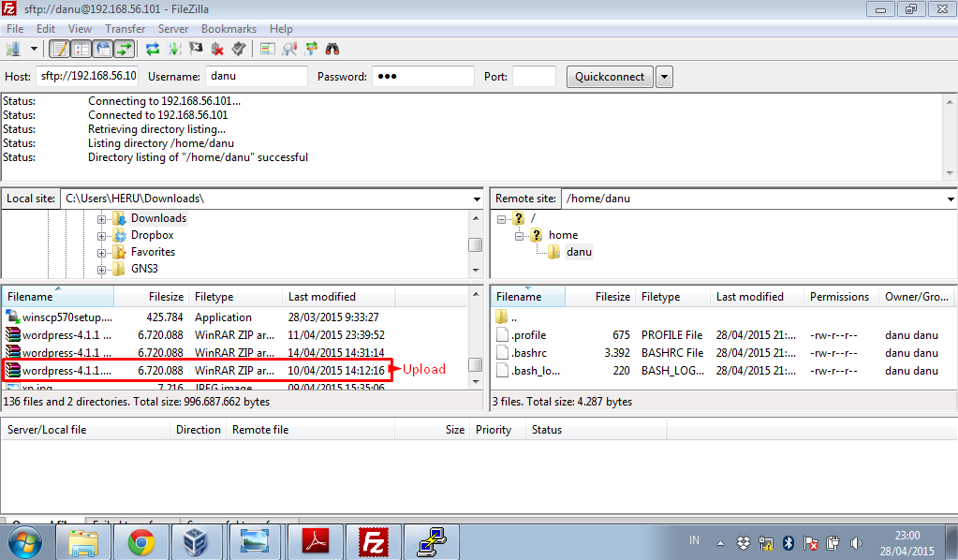
Task: Click the Username input field
Action: [x=257, y=77]
